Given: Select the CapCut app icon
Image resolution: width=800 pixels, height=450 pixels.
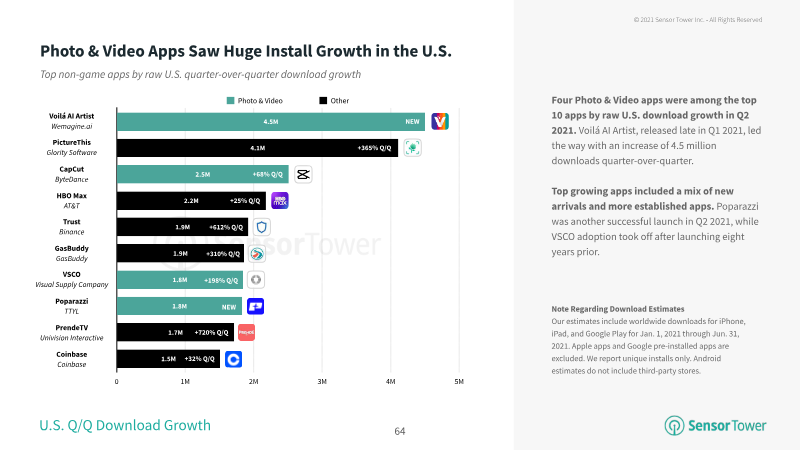Looking at the screenshot, I should (303, 174).
